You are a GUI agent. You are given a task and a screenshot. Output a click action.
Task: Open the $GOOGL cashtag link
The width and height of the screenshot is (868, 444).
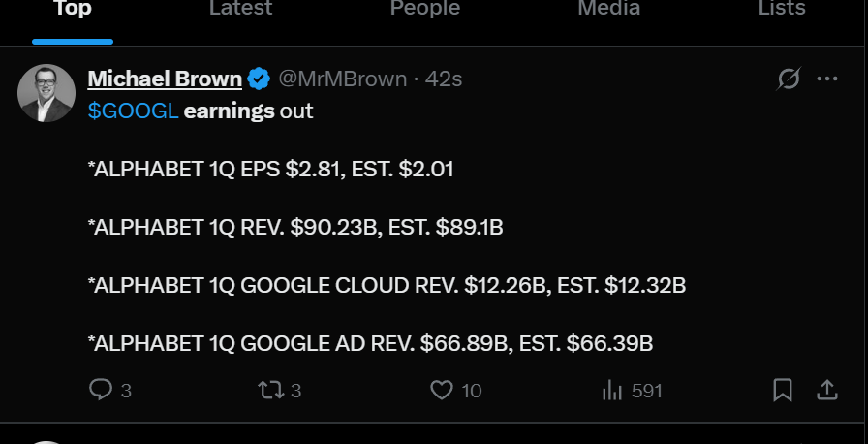coord(133,111)
